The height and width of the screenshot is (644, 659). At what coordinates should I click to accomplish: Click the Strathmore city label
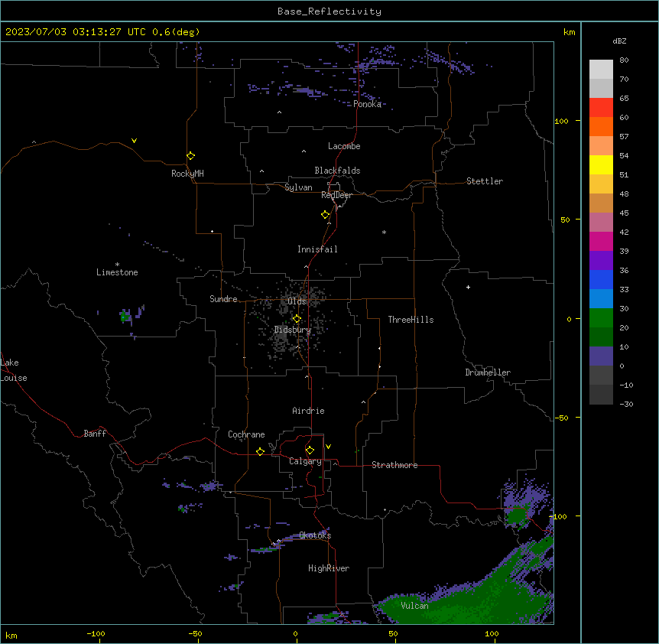point(394,465)
